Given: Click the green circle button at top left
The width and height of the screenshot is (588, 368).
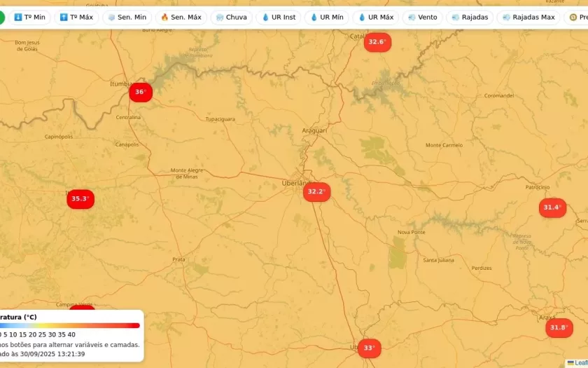Looking at the screenshot, I should coord(1,17).
